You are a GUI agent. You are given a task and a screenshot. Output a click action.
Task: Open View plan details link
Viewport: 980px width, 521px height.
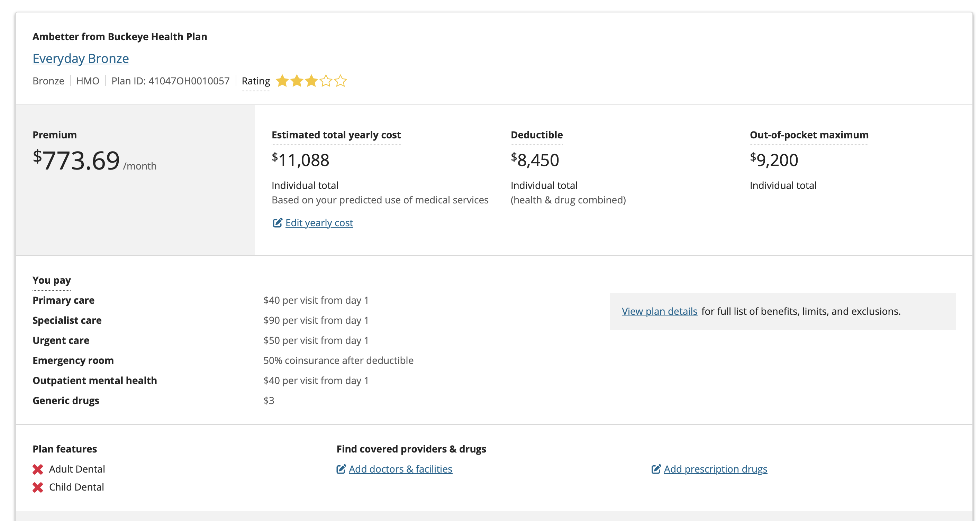(x=659, y=311)
